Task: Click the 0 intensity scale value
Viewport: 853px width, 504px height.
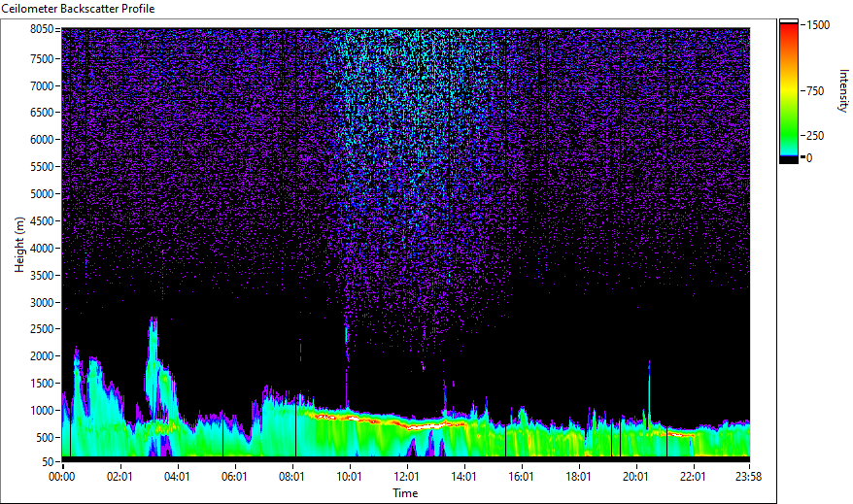Action: click(809, 158)
